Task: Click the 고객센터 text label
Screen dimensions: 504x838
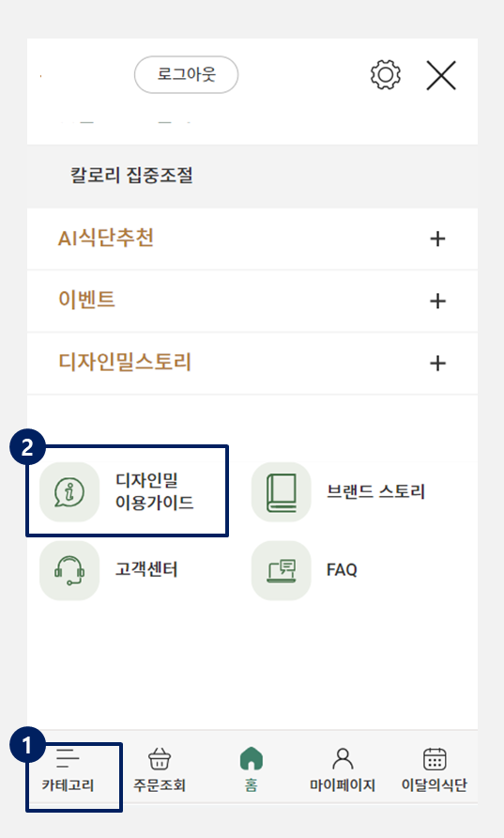Action: [145, 569]
